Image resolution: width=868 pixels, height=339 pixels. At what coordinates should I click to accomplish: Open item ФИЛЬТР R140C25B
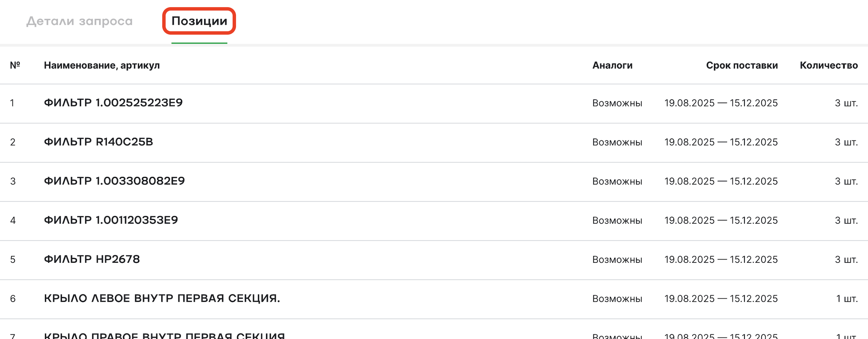tap(99, 142)
